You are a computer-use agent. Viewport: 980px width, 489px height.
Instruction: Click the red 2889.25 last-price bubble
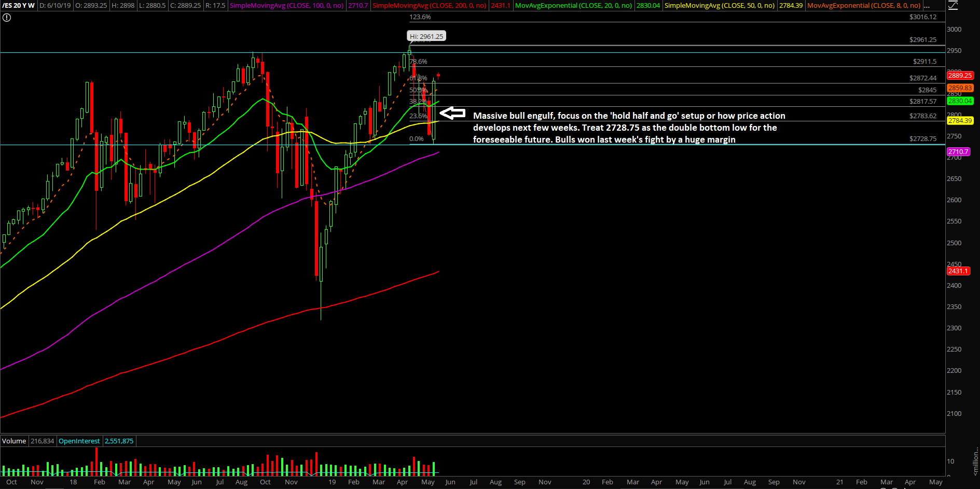pyautogui.click(x=960, y=76)
